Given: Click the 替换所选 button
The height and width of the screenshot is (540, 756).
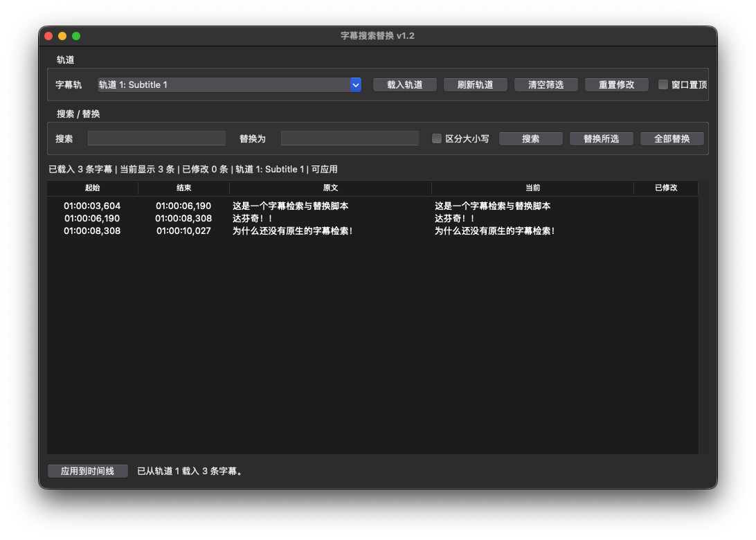Looking at the screenshot, I should 601,138.
